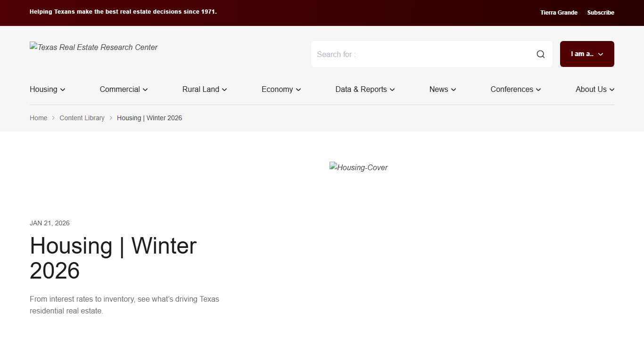Viewport: 644px width, 362px height.
Task: Expand the Conferences dropdown
Action: [515, 89]
